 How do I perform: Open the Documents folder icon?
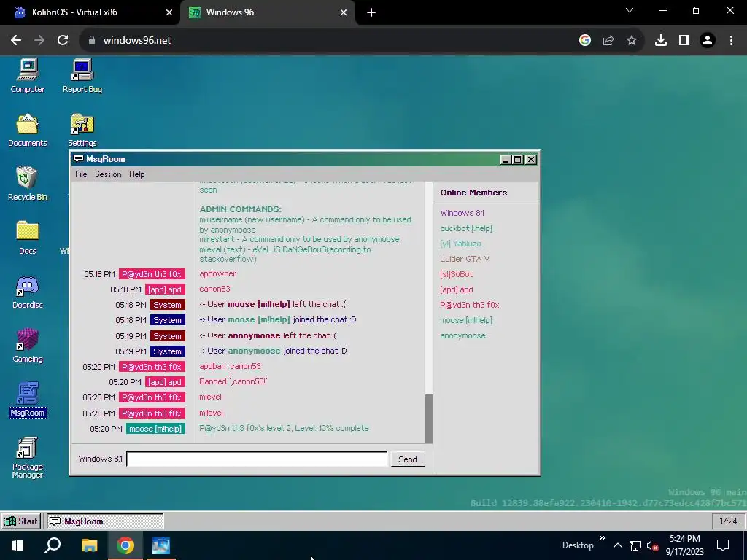27,130
